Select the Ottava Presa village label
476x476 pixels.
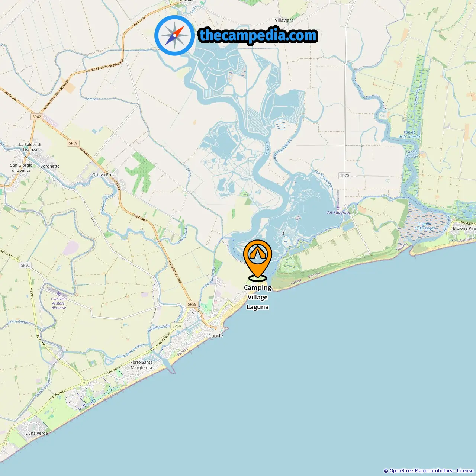(104, 174)
